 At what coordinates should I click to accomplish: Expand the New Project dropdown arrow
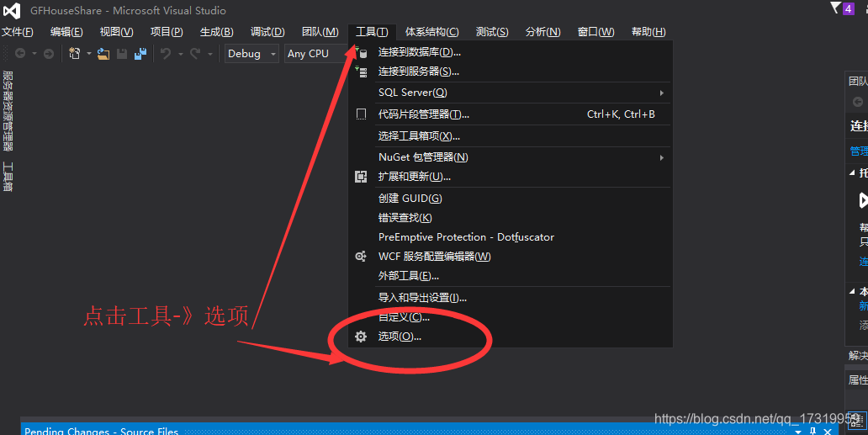tap(88, 54)
